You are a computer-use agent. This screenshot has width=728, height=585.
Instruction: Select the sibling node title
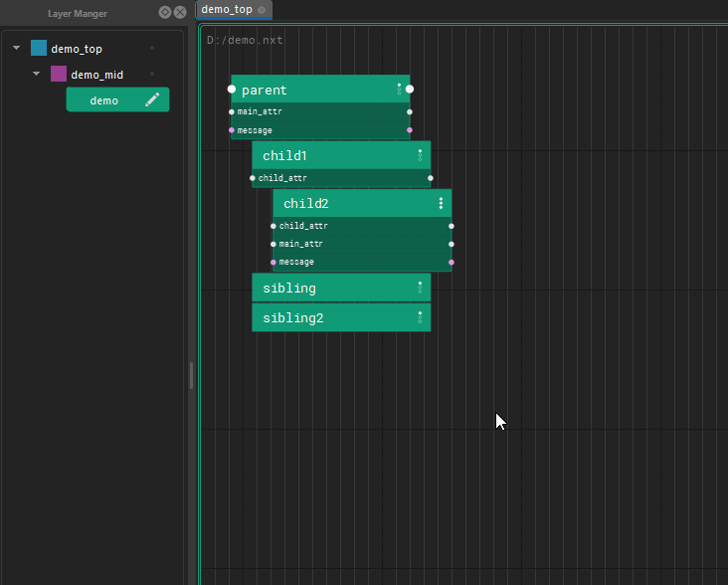click(289, 288)
